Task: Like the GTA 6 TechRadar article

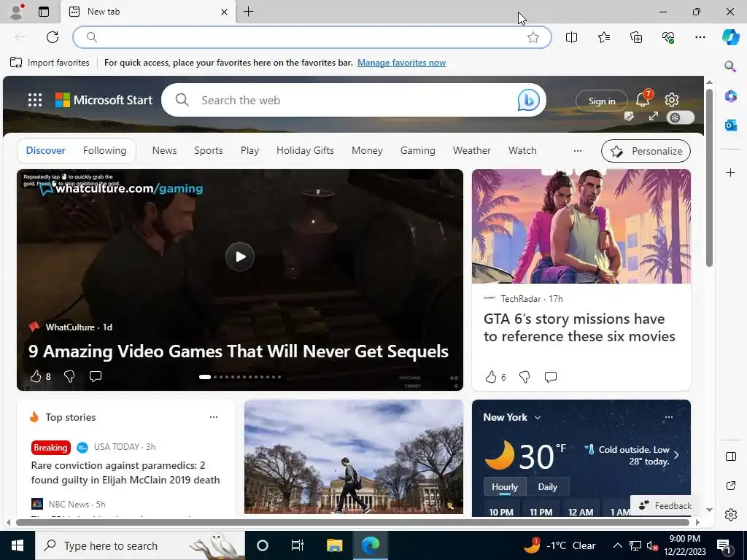Action: pyautogui.click(x=491, y=377)
